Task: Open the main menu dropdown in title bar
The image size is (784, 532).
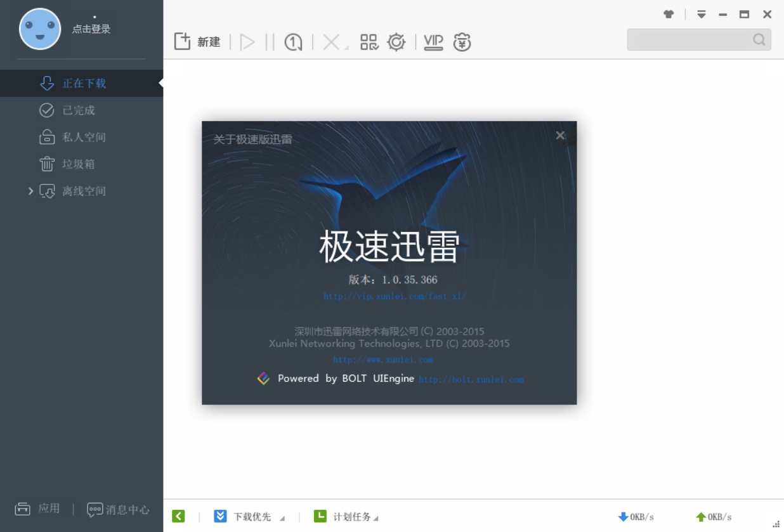Action: click(x=702, y=14)
